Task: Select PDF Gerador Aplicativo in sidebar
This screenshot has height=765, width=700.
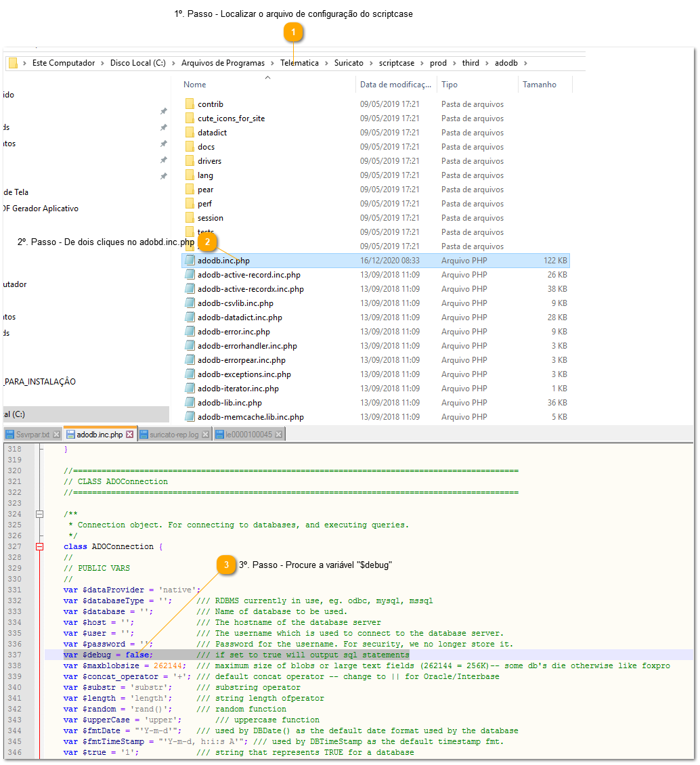Action: pyautogui.click(x=41, y=209)
